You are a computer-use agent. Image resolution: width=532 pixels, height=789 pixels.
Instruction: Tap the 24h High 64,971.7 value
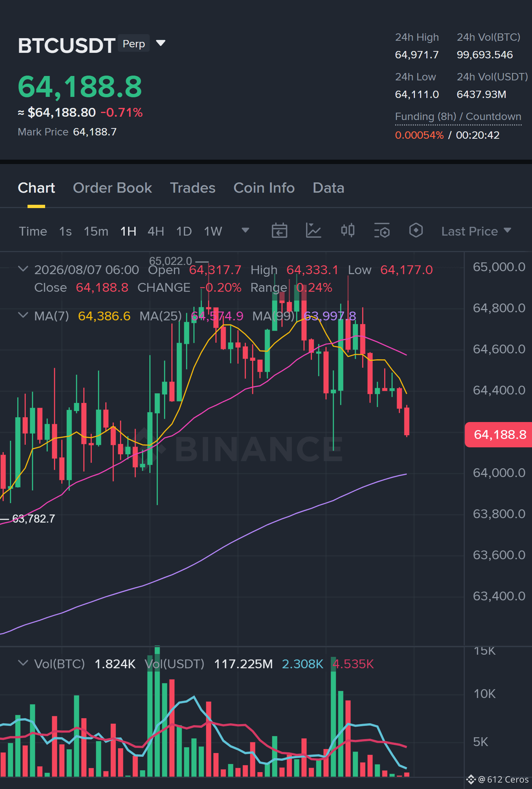[x=417, y=55]
